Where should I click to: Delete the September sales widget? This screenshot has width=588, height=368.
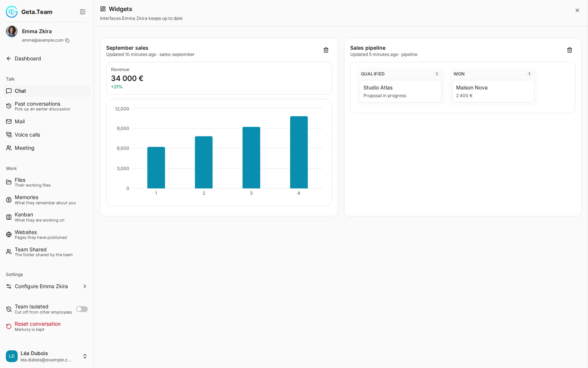[326, 50]
